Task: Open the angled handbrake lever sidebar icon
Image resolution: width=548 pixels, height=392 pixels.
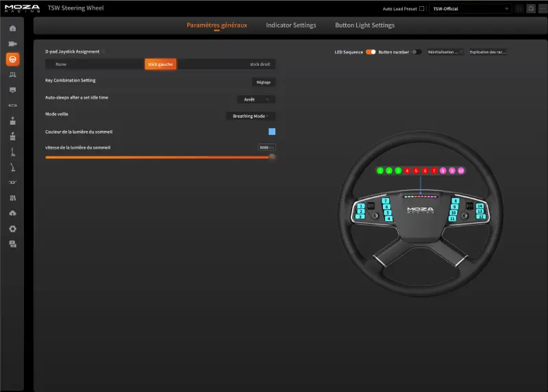Action: tap(12, 167)
